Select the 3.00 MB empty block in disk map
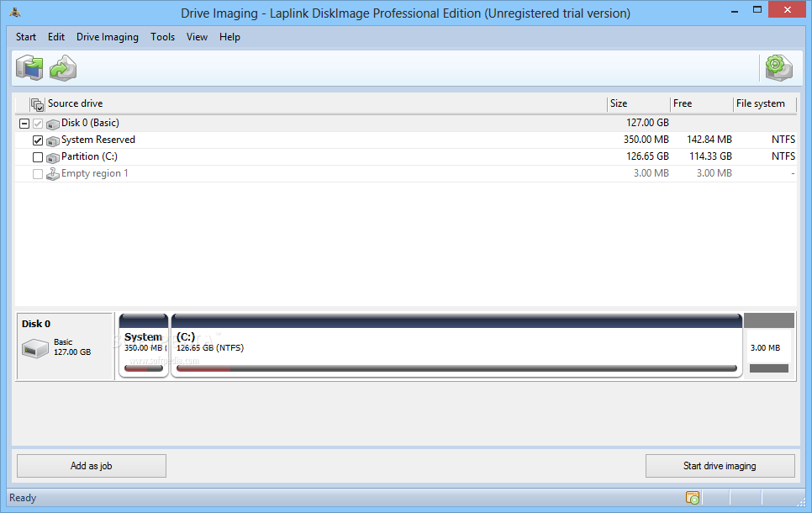This screenshot has width=812, height=513. click(769, 345)
